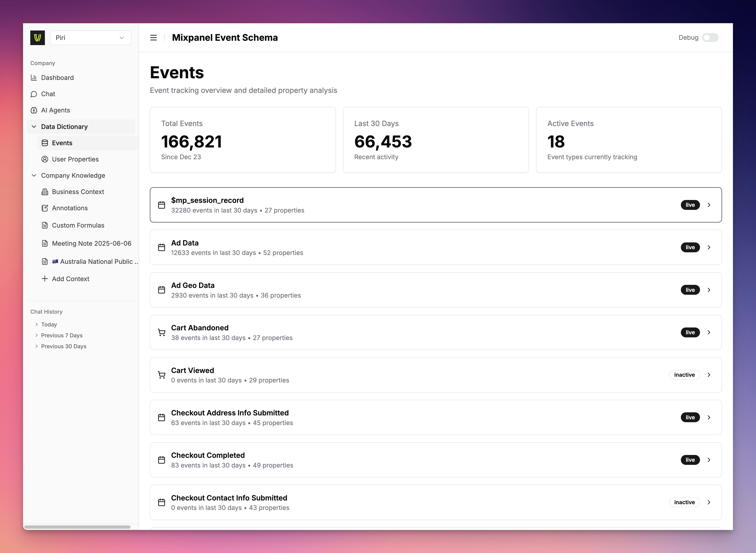
Task: Select Business Context menu item
Action: 78,192
